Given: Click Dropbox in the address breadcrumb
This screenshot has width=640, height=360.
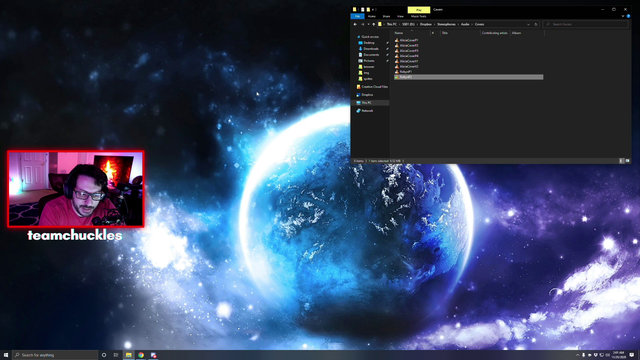Looking at the screenshot, I should [426, 24].
